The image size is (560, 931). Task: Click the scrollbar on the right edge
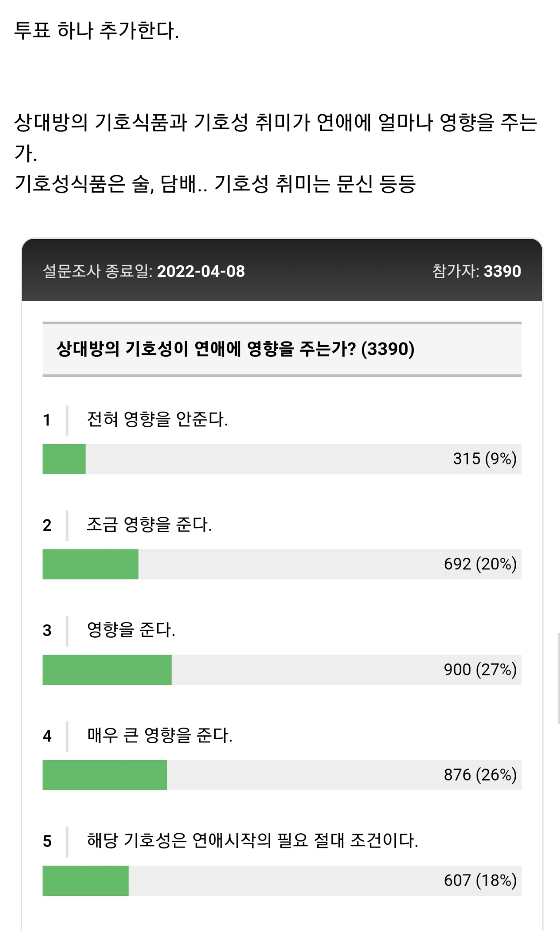coord(559,678)
